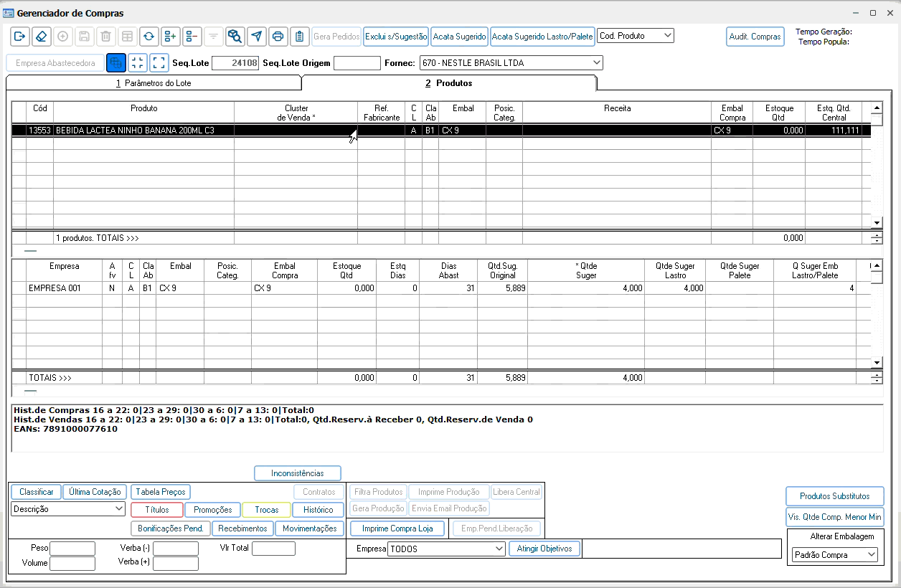Click the exit (door arrow) toolbar icon
The height and width of the screenshot is (588, 901).
(x=20, y=36)
